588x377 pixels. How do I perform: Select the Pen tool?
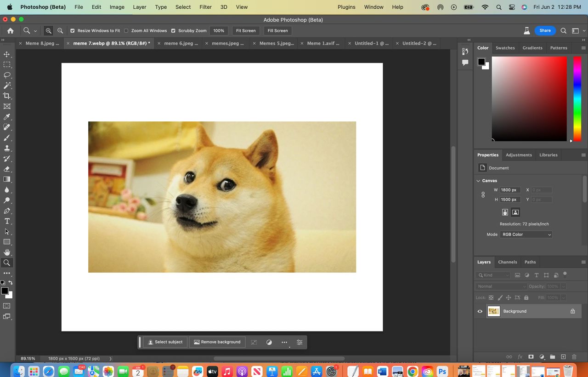7,211
